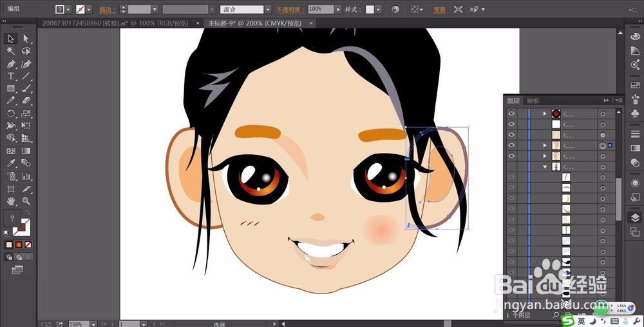This screenshot has width=644, height=327.
Task: Select the Gradient fill mode button
Action: (x=19, y=244)
